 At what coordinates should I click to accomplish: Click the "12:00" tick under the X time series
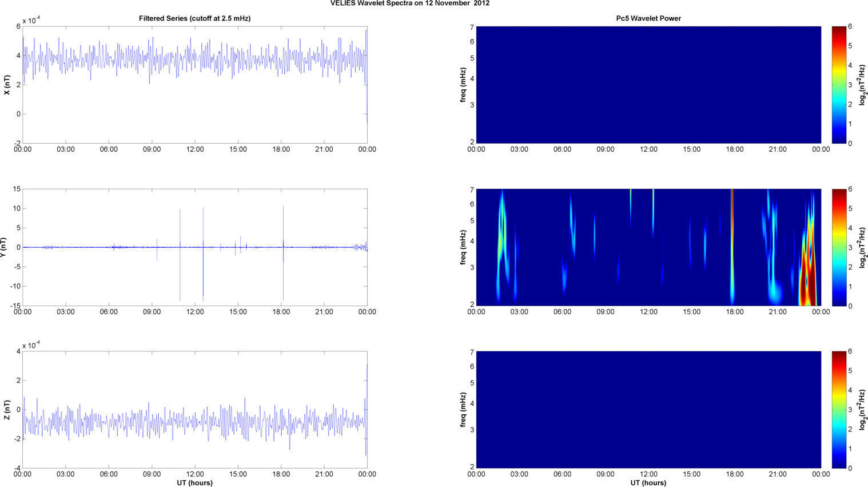pos(195,149)
